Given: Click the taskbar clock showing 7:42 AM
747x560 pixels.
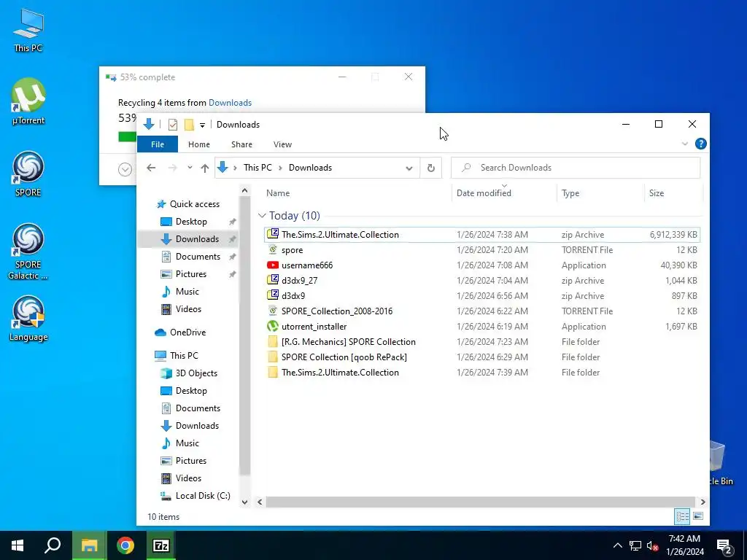Looking at the screenshot, I should click(684, 545).
